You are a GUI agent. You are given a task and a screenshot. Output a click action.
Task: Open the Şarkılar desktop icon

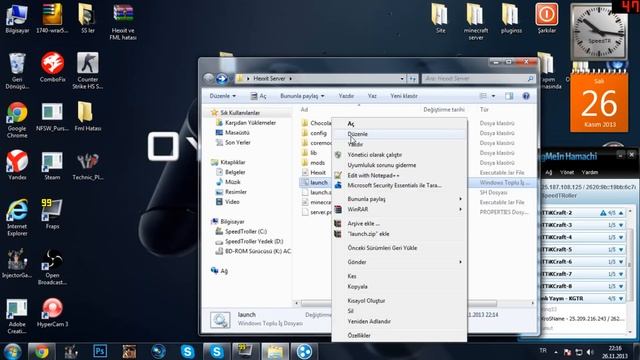pos(547,18)
